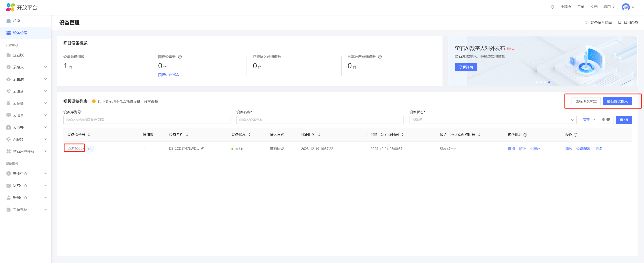Click the 账号中心 person icon

tap(9, 198)
